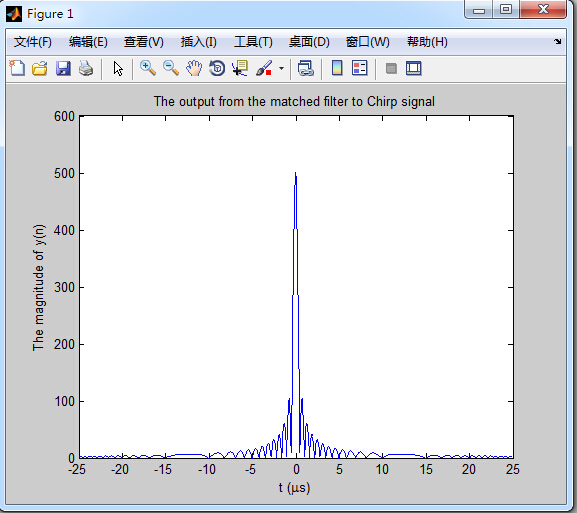
Task: Toggle the Rotate 3D tool
Action: pyautogui.click(x=217, y=68)
